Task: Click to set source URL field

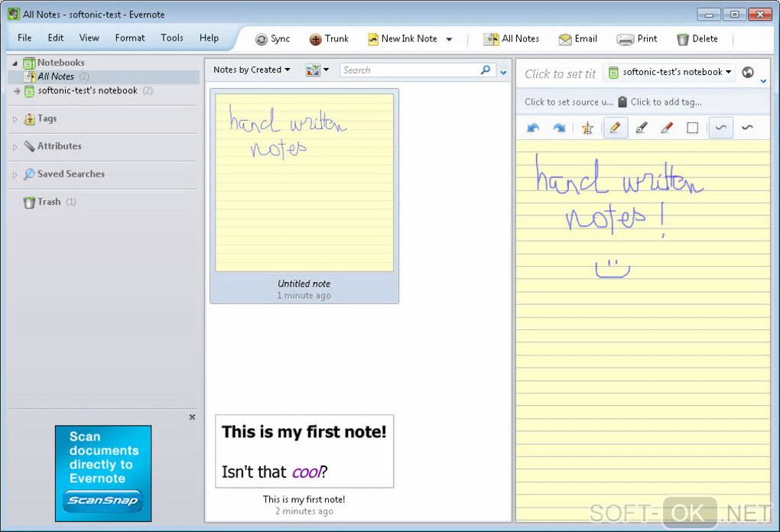Action: click(x=569, y=102)
